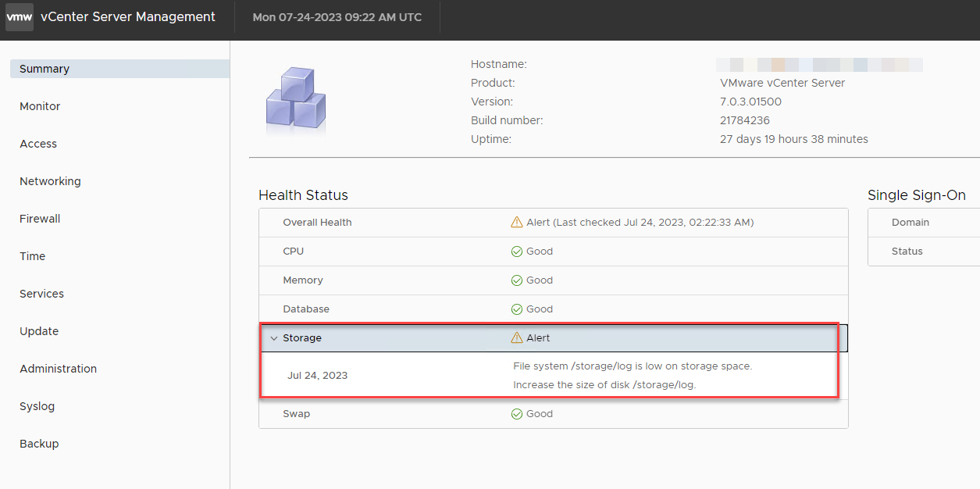Select Services from the left navigation

pyautogui.click(x=41, y=294)
